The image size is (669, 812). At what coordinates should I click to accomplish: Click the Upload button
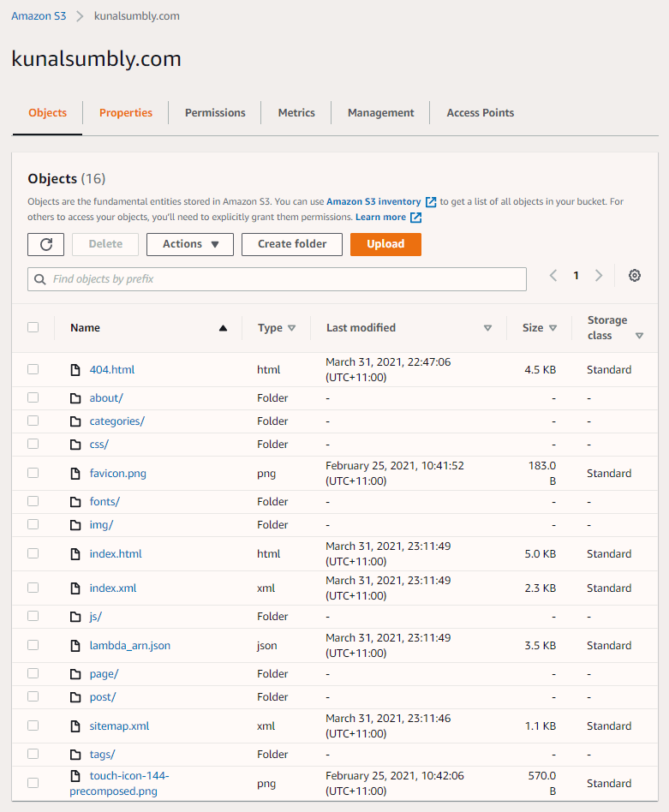(385, 244)
